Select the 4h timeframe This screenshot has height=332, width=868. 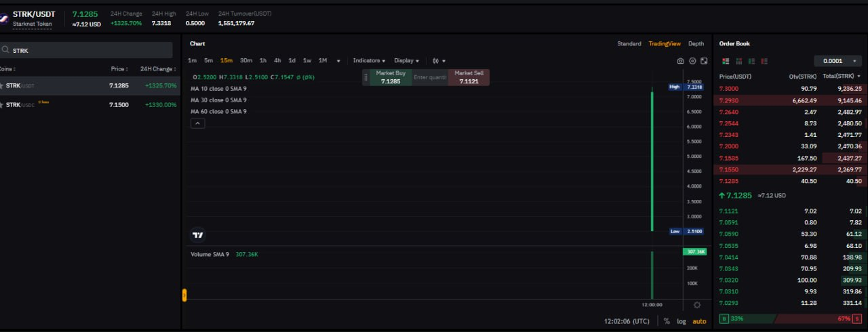[x=277, y=61]
